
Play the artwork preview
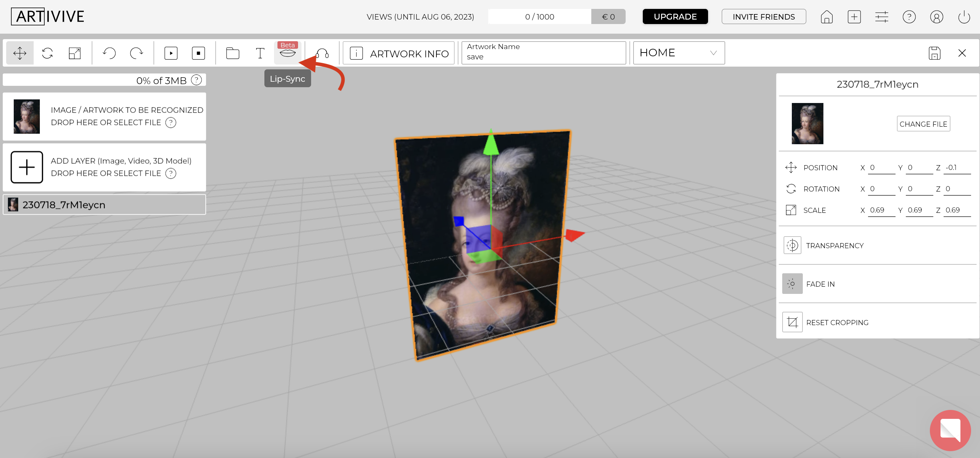pyautogui.click(x=171, y=53)
